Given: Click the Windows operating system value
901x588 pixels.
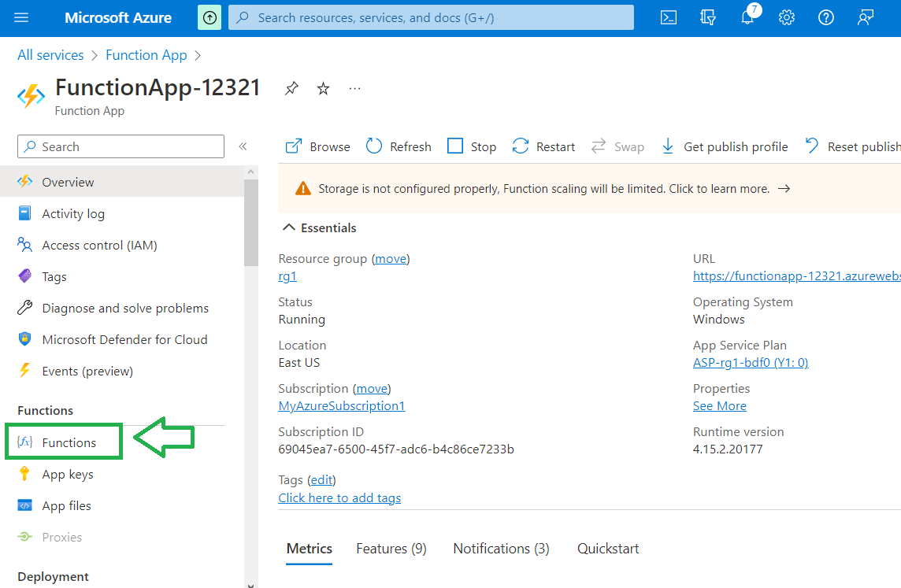Looking at the screenshot, I should click(x=719, y=320).
